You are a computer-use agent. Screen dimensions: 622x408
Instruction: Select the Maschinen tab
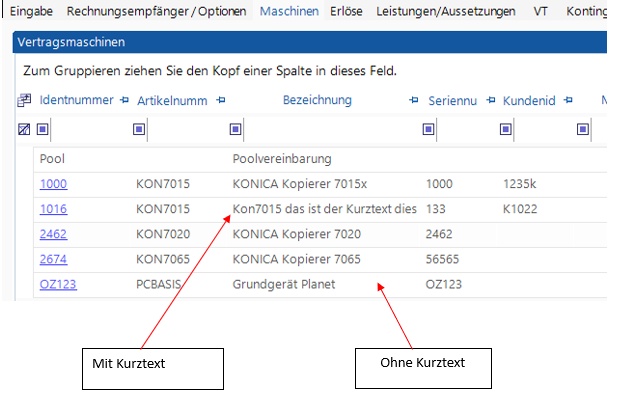pos(289,11)
